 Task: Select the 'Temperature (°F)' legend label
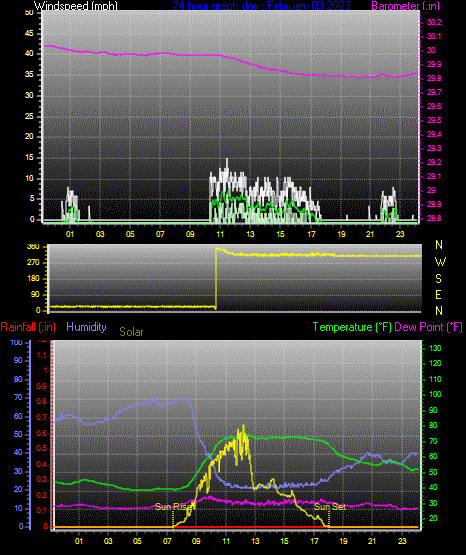(x=352, y=327)
